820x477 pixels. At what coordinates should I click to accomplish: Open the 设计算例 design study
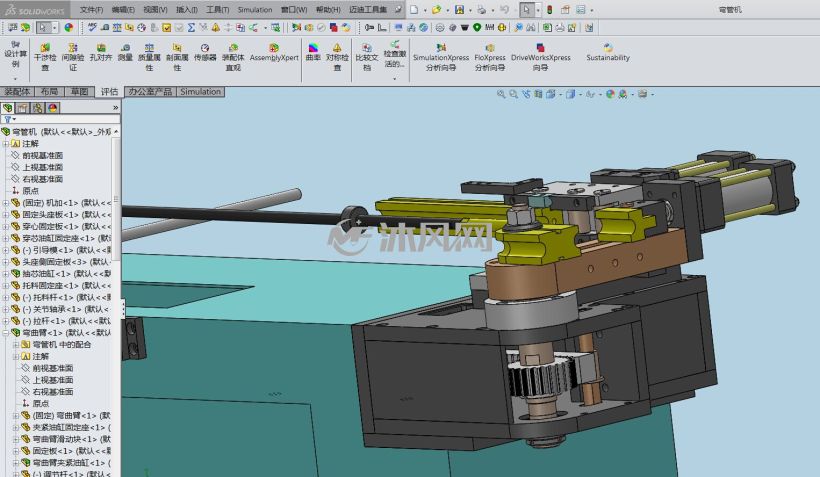pos(15,54)
